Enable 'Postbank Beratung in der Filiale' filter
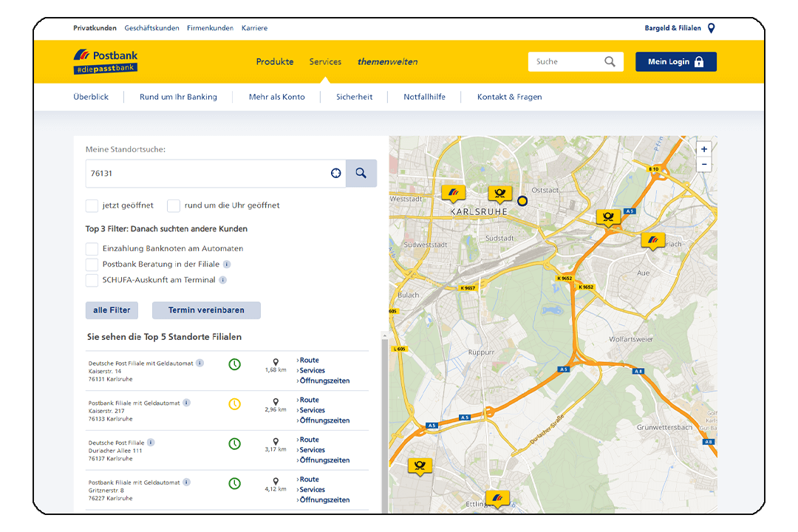This screenshot has height=532, width=798. pyautogui.click(x=92, y=265)
